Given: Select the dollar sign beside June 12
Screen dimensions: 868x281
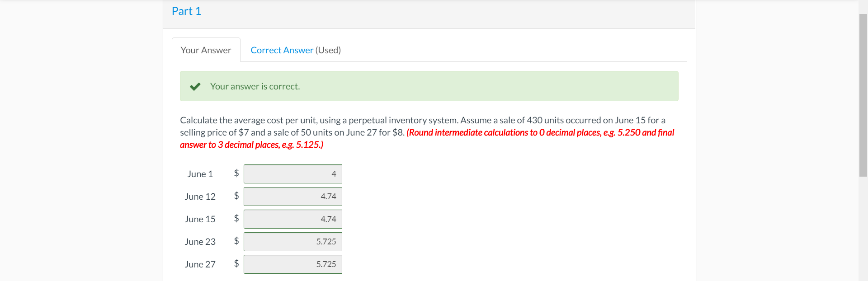Looking at the screenshot, I should pyautogui.click(x=236, y=196).
